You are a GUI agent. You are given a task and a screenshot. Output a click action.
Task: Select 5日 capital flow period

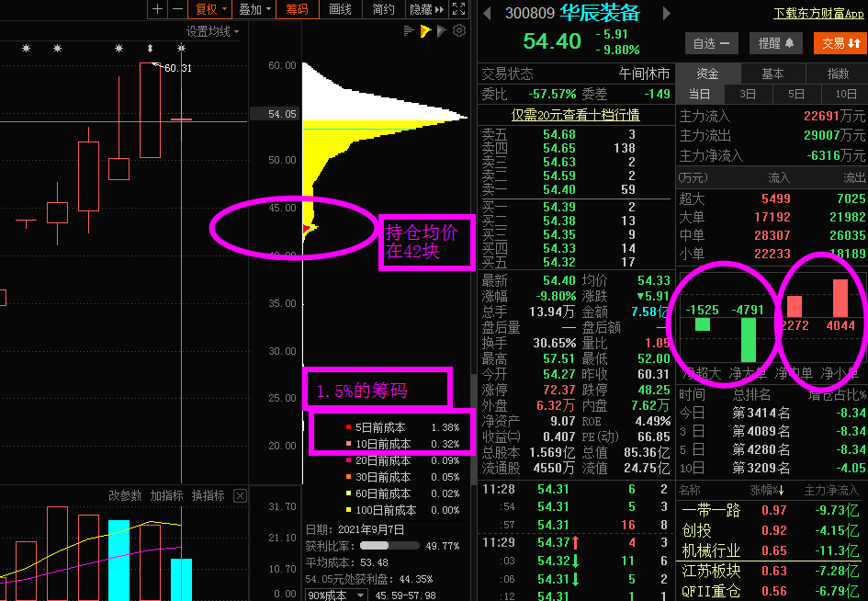coord(796,94)
